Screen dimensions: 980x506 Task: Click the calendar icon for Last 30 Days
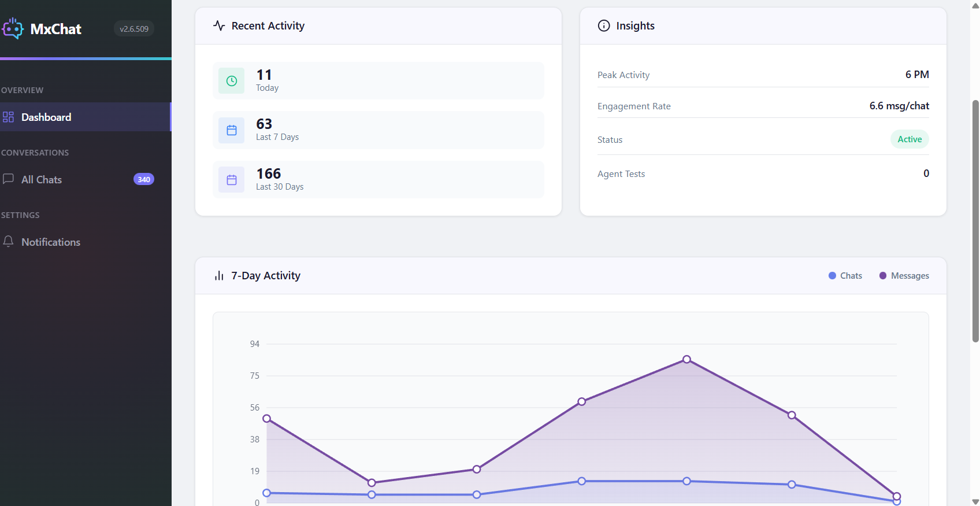click(x=232, y=180)
